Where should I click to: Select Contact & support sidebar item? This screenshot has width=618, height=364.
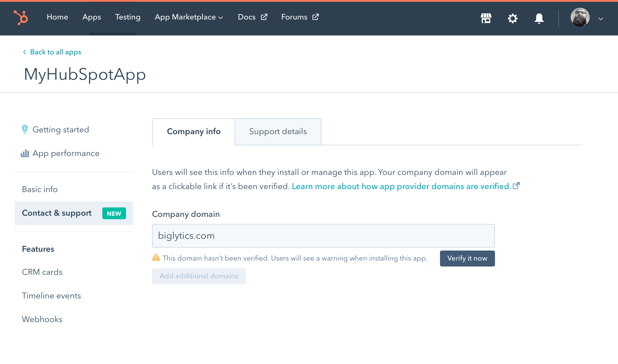(74, 213)
